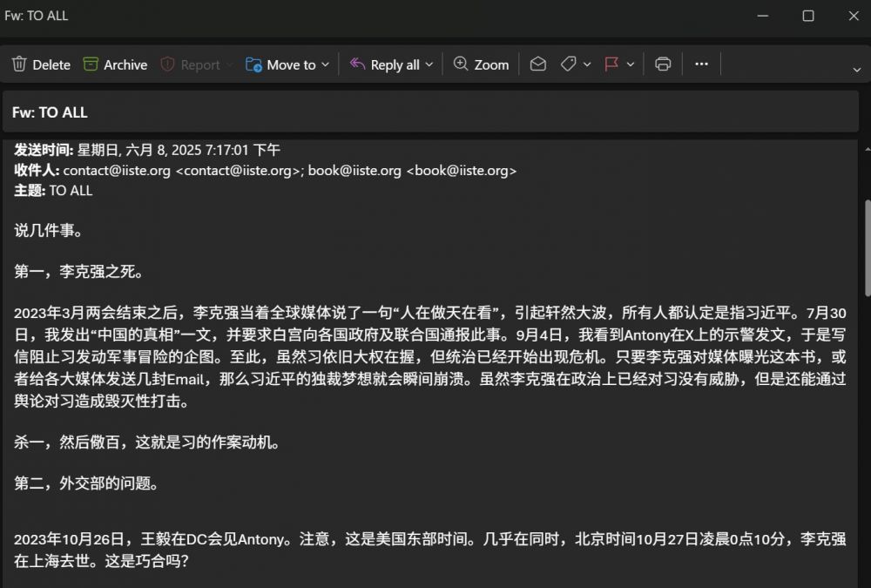Click the contact@iiste.org recipient address
The width and height of the screenshot is (871, 588).
tap(117, 171)
